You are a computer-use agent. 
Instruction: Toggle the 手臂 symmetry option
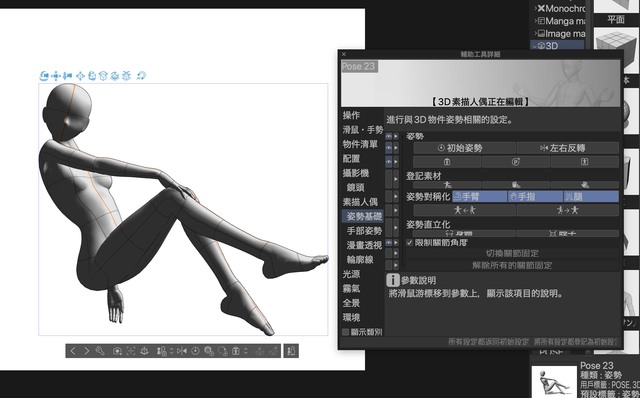pyautogui.click(x=480, y=197)
